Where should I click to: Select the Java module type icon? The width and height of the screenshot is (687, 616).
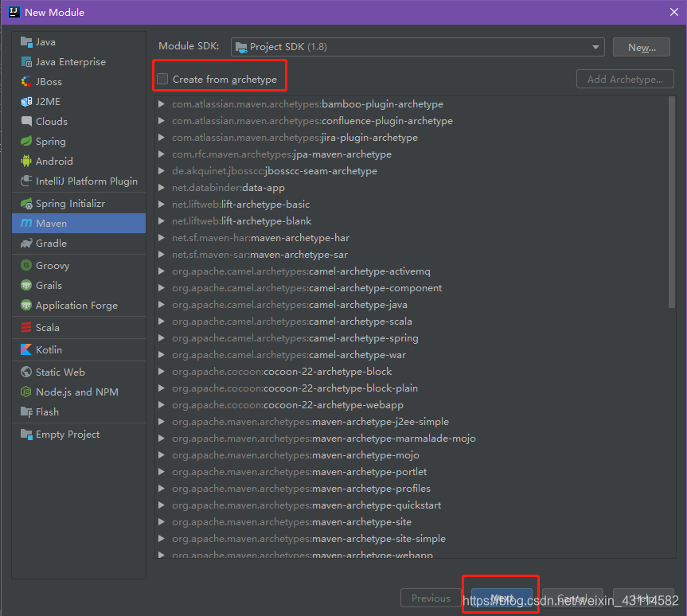[26, 42]
